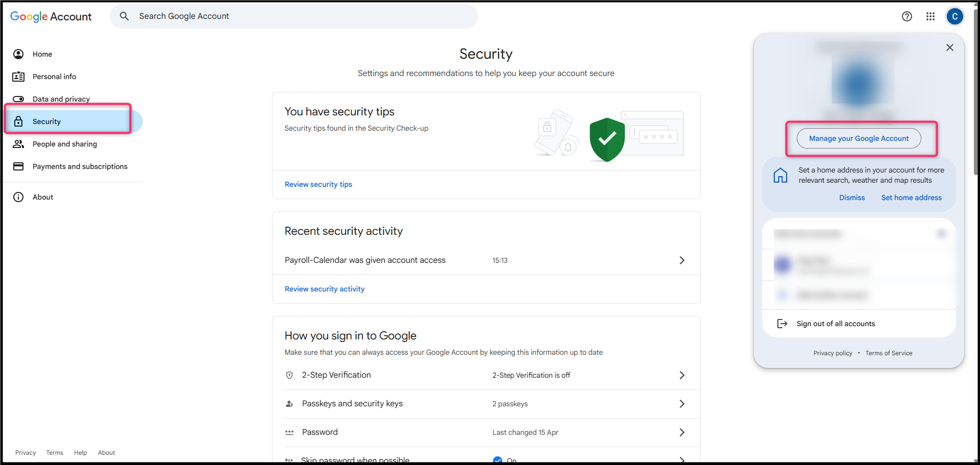Open the Privacy policy link in popup
980x465 pixels.
833,353
